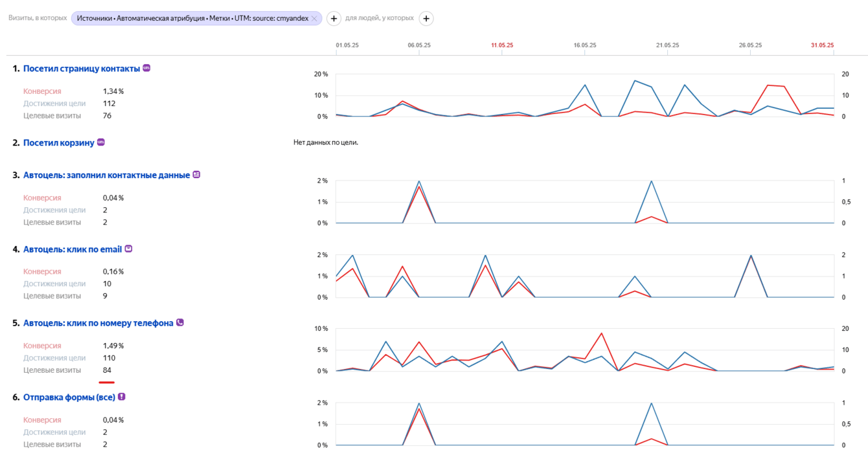This screenshot has width=868, height=457.
Task: Click the exclamation icon beside 'Отправка формы (все)'
Action: coord(122,397)
